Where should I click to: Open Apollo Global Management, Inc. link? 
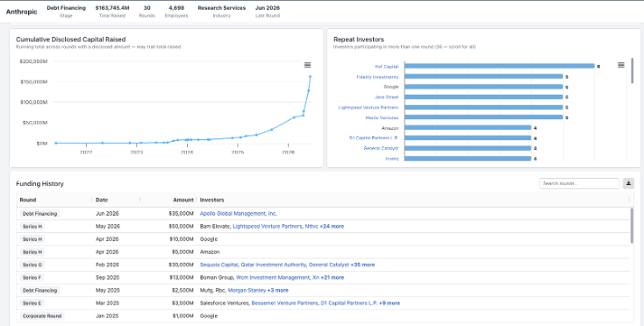[x=239, y=214]
